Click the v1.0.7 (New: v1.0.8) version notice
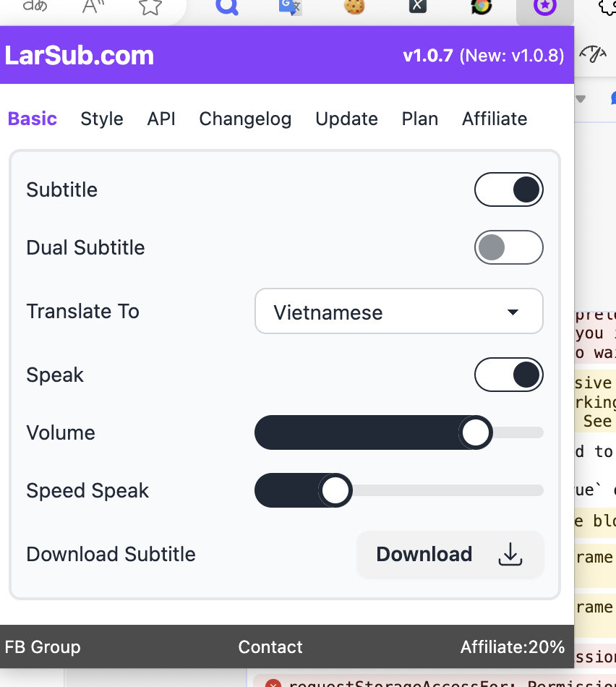 (484, 56)
